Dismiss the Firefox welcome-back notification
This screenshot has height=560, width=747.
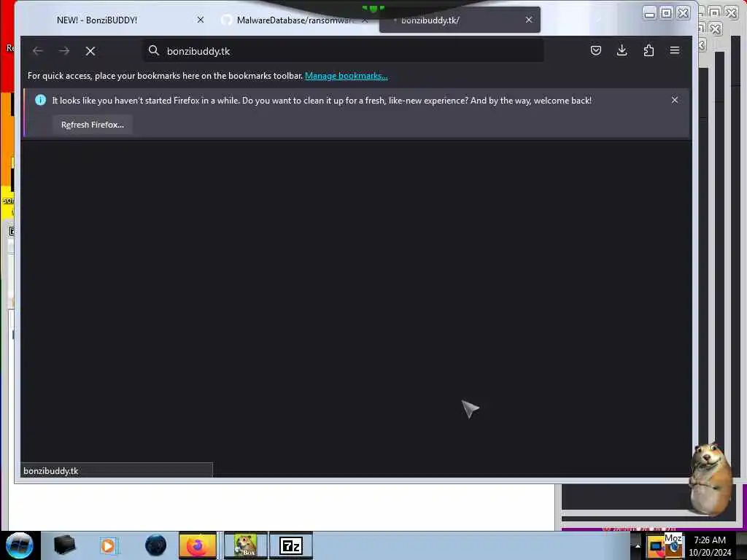click(x=675, y=100)
